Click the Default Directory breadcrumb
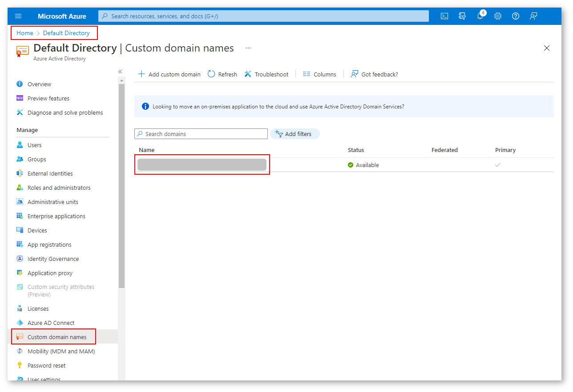 [x=66, y=33]
